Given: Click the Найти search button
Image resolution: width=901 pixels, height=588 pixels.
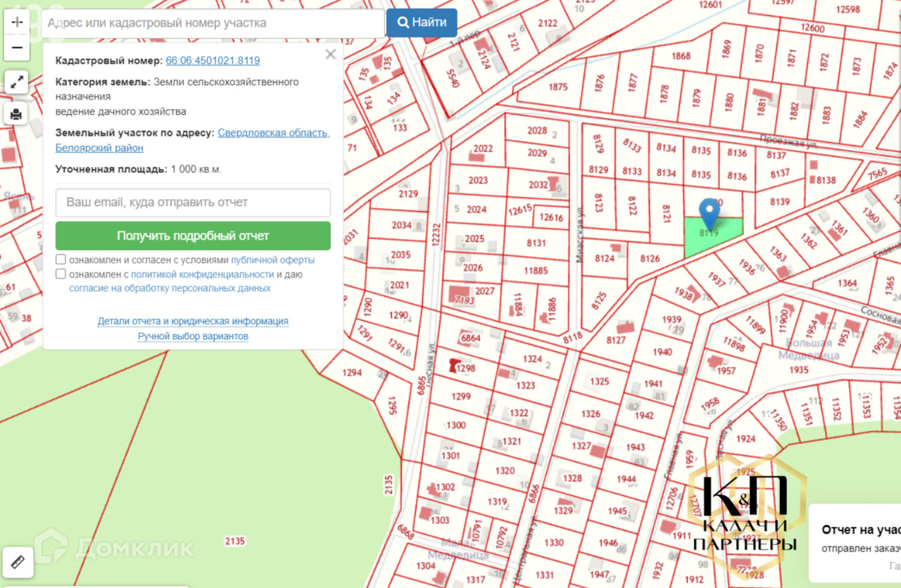Looking at the screenshot, I should tap(422, 23).
